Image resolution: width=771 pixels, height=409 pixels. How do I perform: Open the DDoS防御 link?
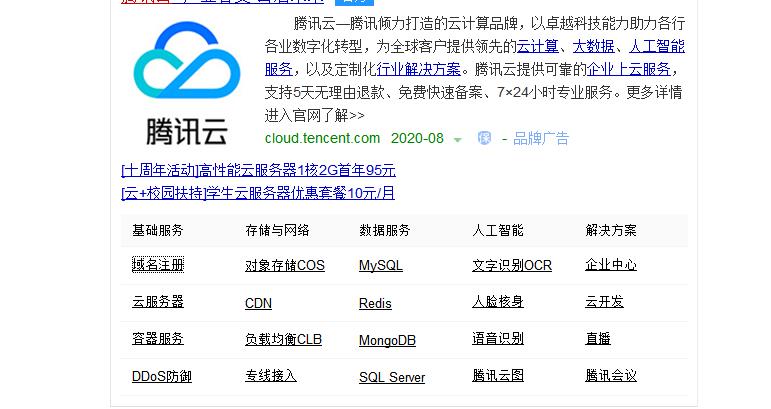pos(162,377)
